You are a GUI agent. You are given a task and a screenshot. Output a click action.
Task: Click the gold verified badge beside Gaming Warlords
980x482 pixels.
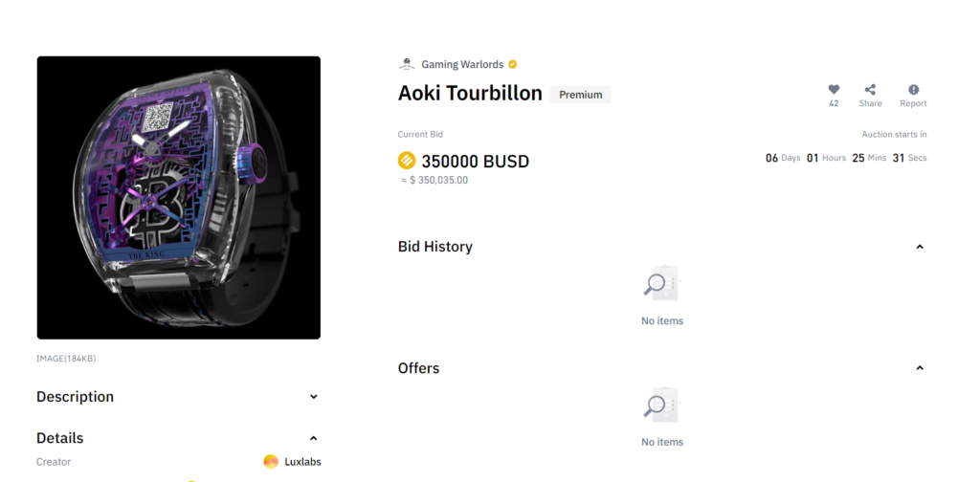coord(513,64)
